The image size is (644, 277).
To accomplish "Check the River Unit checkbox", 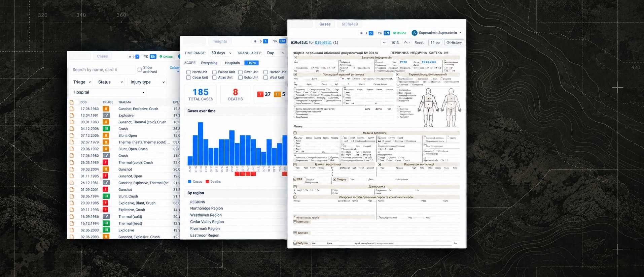I will (240, 72).
